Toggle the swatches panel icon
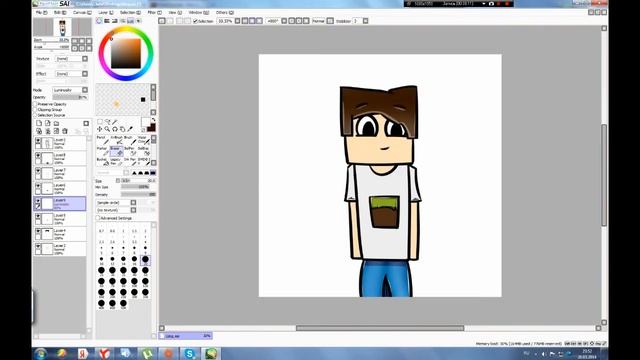The image size is (640, 360). [x=130, y=20]
